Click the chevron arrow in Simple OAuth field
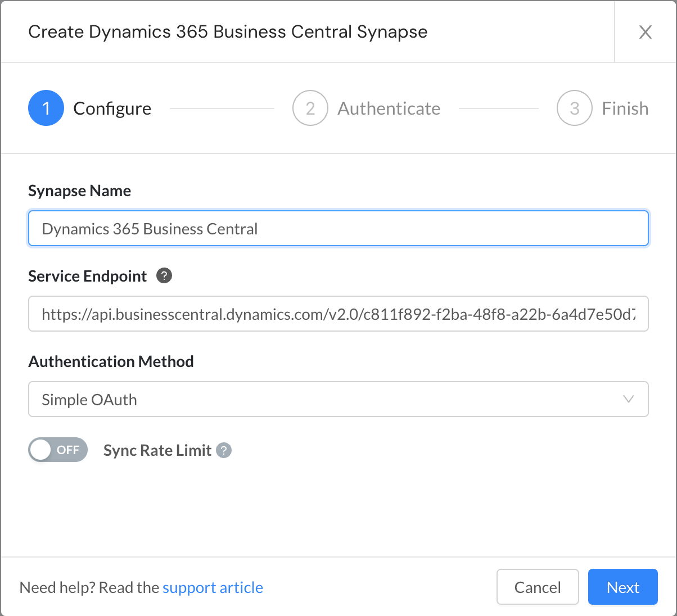This screenshot has height=616, width=677. pos(629,400)
